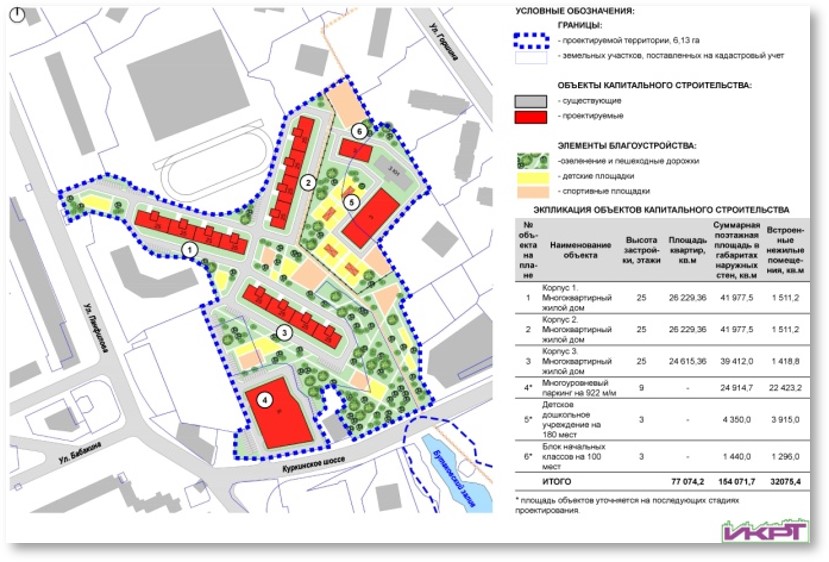Click the '32075,4' total cell
829x562 pixels.
pyautogui.click(x=785, y=482)
